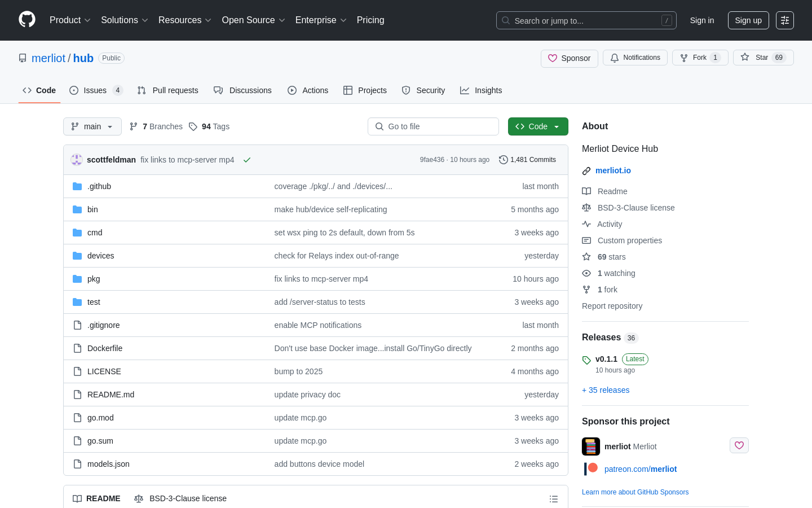Click the sponsor heart icon next to merliot
812x508 pixels.
(x=739, y=445)
